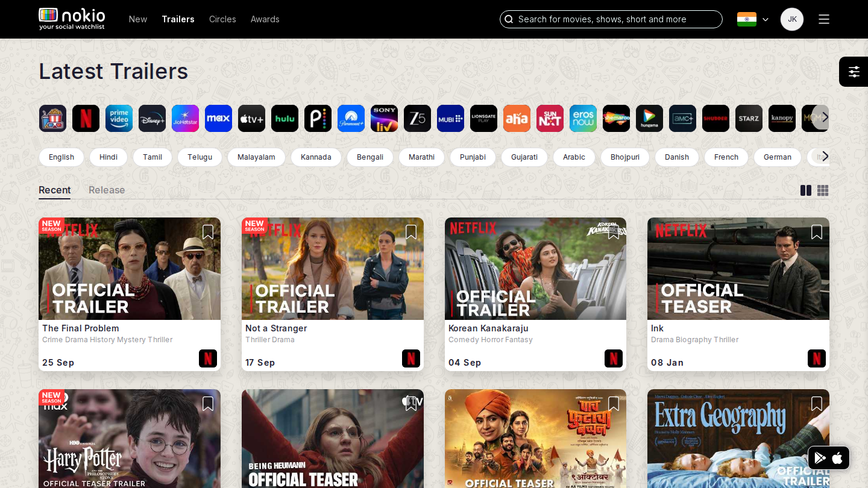Viewport: 868px width, 488px height.
Task: Select the Apple TV+ provider icon
Action: point(251,118)
